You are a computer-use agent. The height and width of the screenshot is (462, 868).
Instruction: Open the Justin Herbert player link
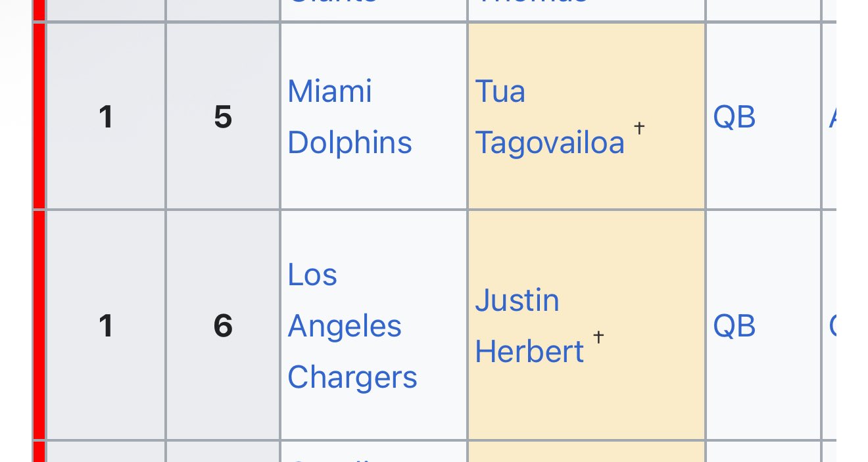(529, 326)
